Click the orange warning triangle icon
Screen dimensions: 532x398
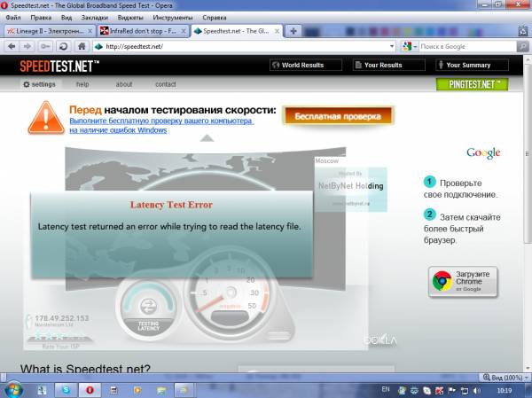(x=46, y=118)
